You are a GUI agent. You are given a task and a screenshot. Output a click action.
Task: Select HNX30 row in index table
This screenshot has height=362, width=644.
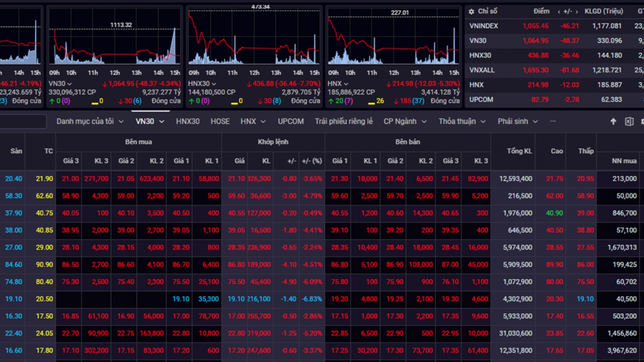[x=554, y=55]
